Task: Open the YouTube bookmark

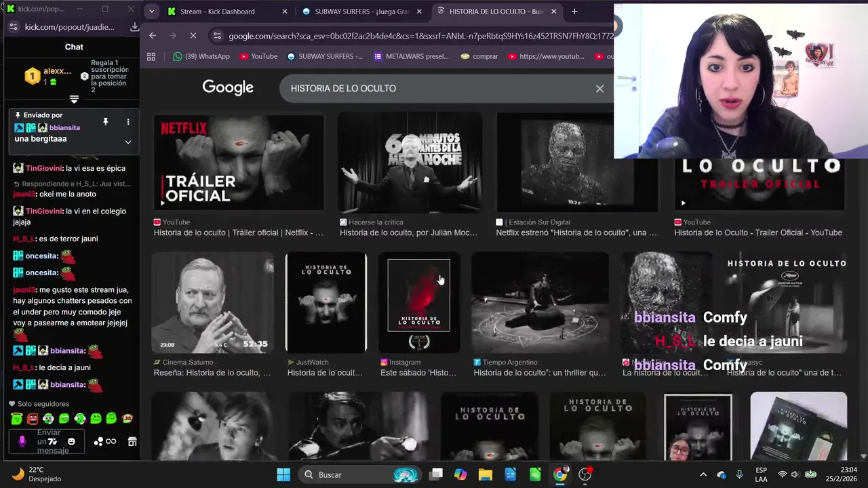Action: [x=258, y=56]
